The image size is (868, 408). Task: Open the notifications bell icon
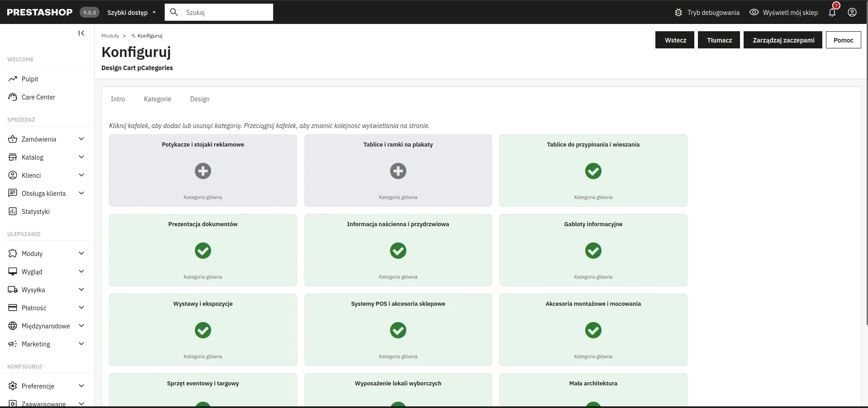pos(832,12)
